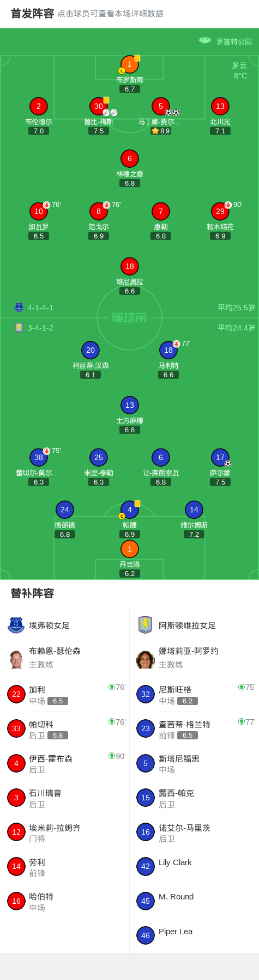Select substitute Piper Lea number 46
The height and width of the screenshot is (980, 259).
(194, 935)
